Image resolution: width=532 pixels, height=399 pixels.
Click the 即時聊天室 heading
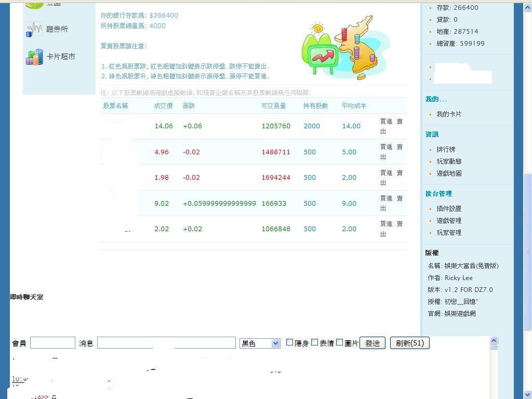(26, 297)
